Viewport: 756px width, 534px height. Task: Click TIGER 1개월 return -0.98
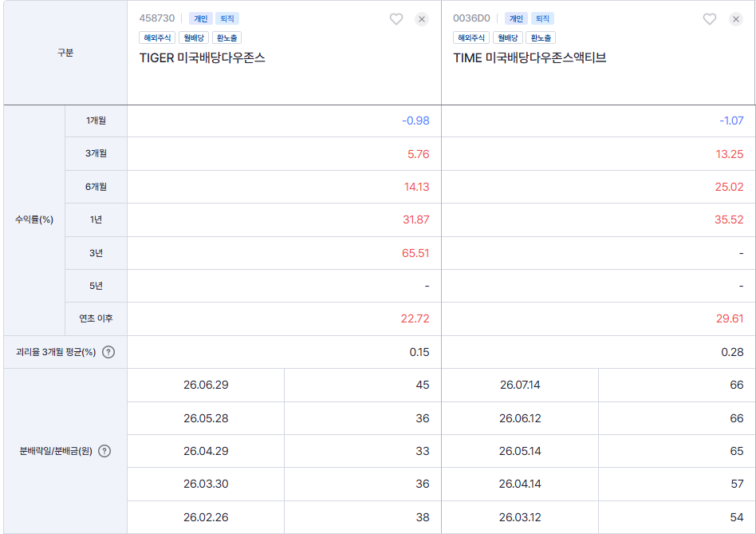pyautogui.click(x=415, y=121)
